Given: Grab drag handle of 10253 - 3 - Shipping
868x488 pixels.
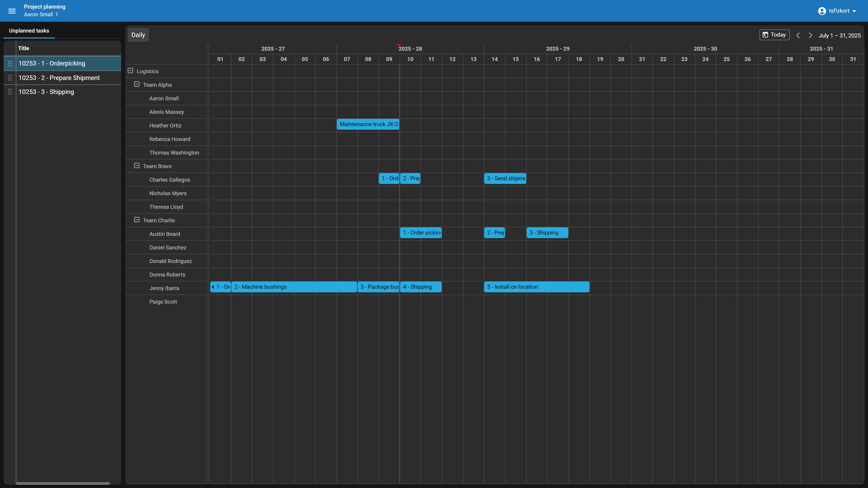Looking at the screenshot, I should click(x=10, y=91).
